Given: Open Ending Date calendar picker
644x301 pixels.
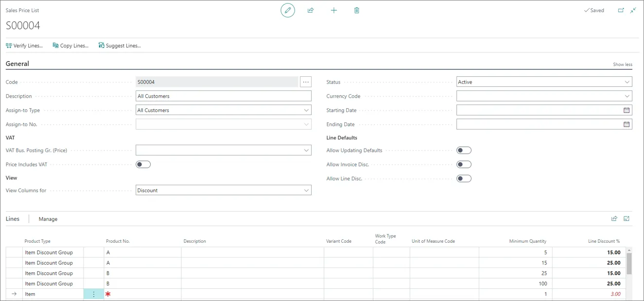Looking at the screenshot, I should 627,124.
